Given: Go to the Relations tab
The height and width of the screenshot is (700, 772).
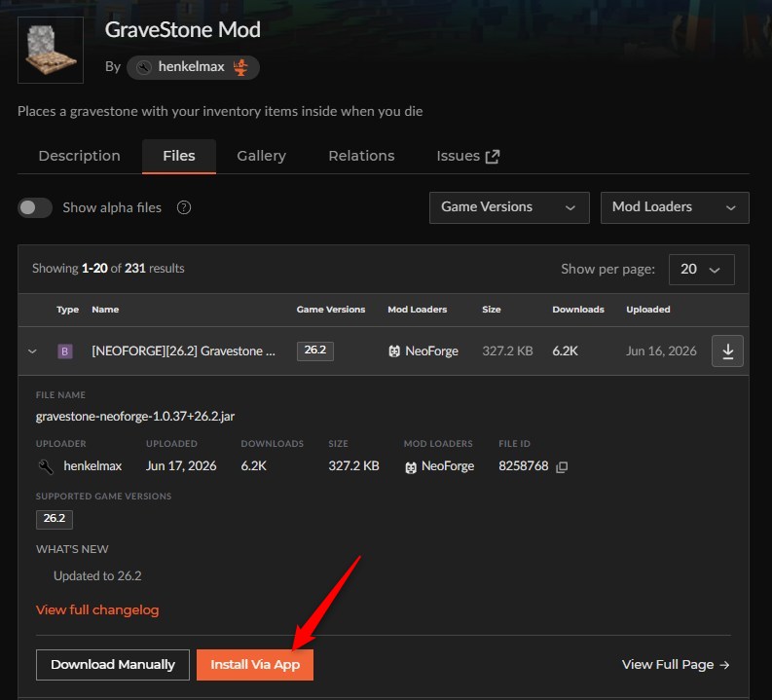Looking at the screenshot, I should click(x=361, y=156).
